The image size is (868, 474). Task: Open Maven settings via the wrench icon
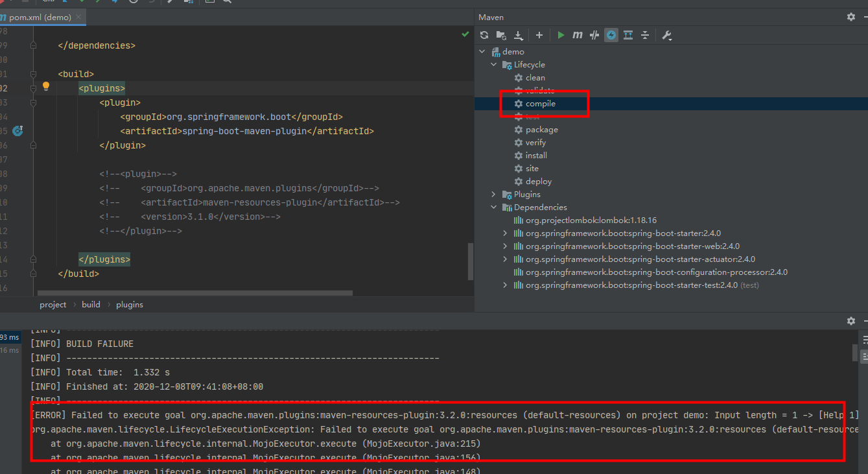tap(666, 34)
